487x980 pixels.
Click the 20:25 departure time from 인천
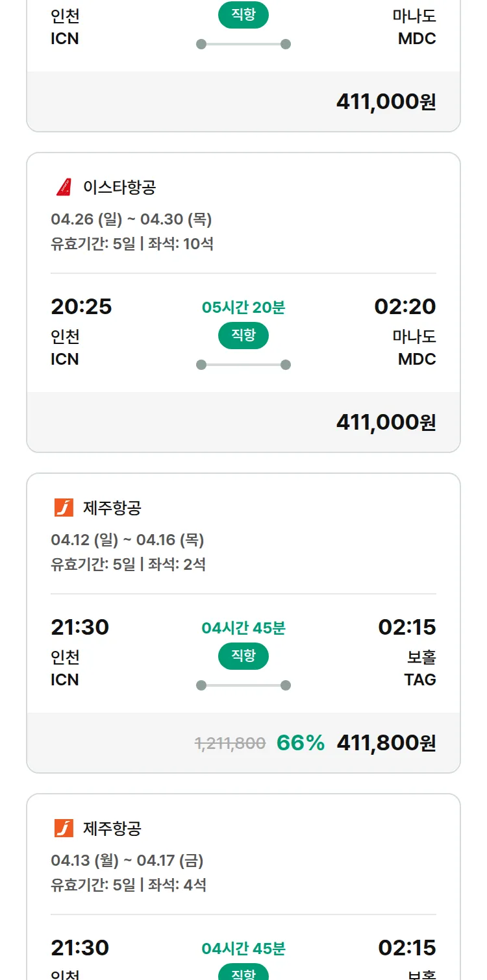81,306
